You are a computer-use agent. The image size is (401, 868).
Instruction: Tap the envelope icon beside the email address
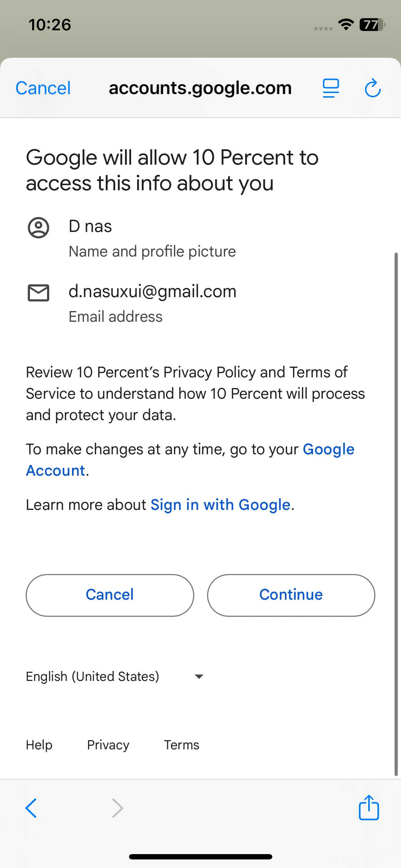click(x=38, y=293)
